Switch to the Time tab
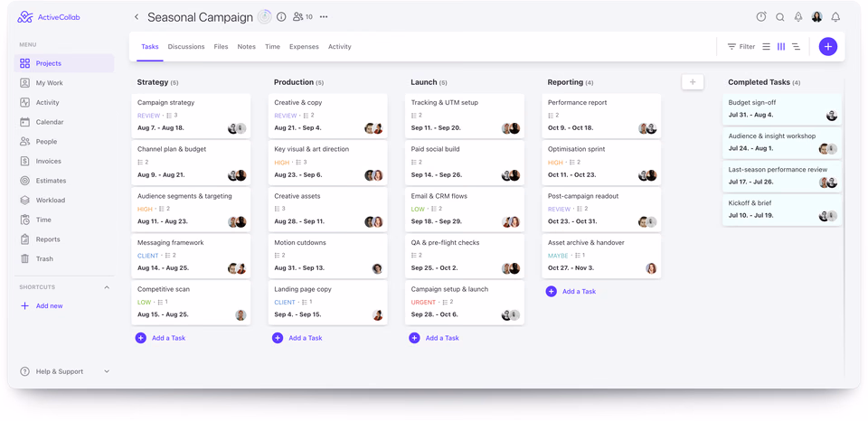 coord(272,47)
